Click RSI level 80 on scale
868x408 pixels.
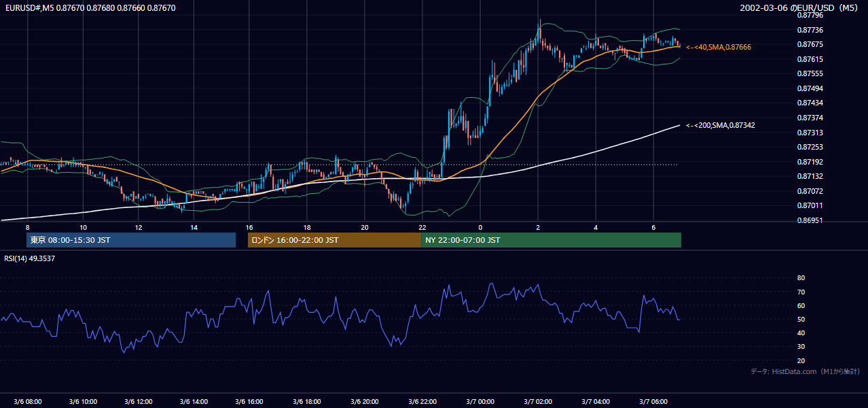(801, 278)
